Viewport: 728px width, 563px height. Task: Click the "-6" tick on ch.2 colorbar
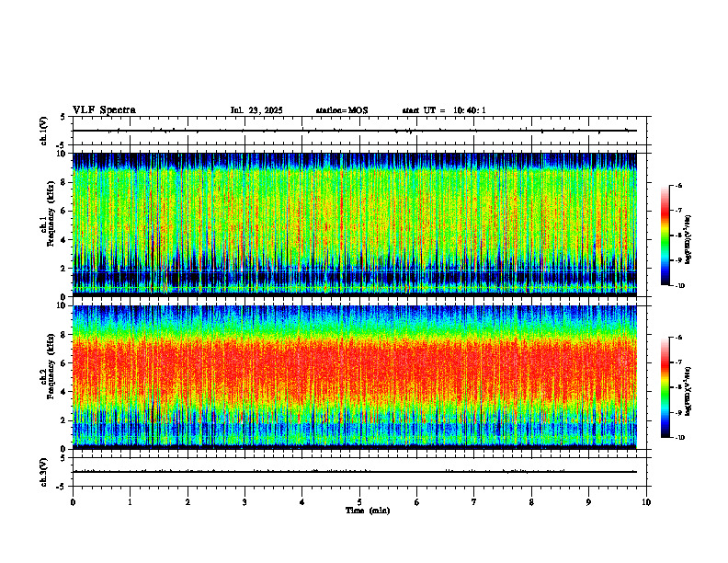click(x=678, y=338)
